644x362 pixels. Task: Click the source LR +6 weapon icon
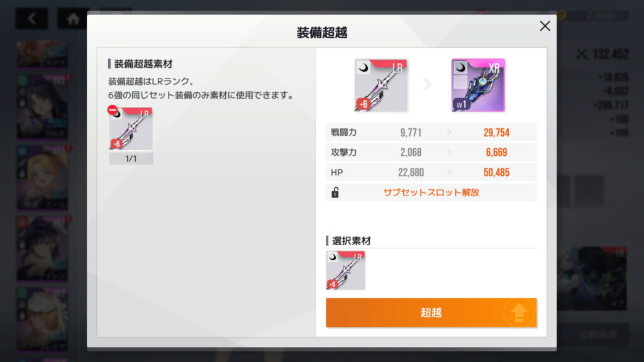pyautogui.click(x=380, y=85)
